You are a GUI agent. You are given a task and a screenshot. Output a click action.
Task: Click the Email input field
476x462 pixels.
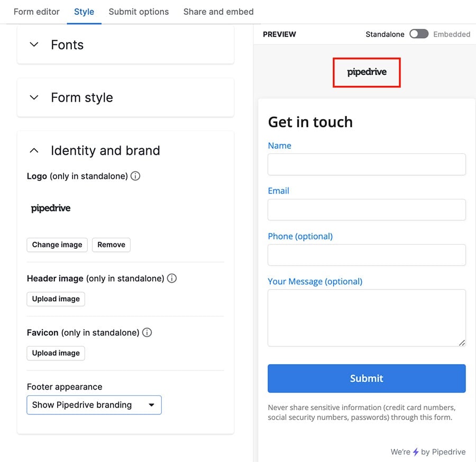click(x=367, y=210)
